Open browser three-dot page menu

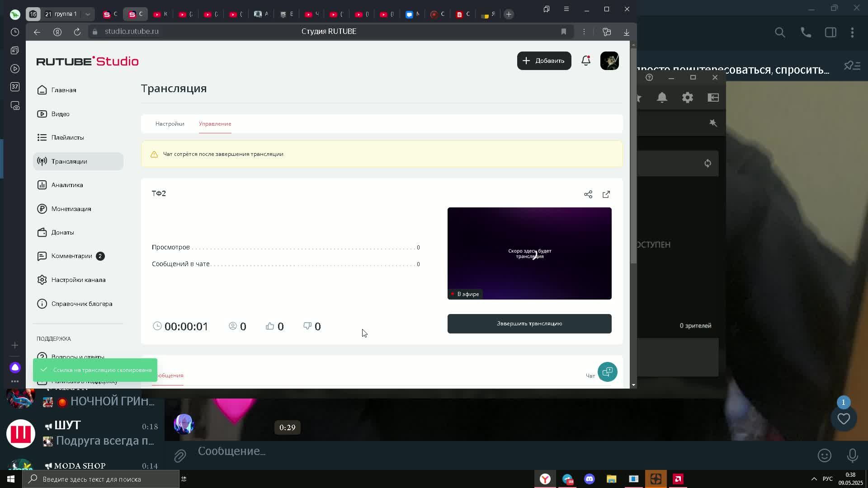[584, 32]
